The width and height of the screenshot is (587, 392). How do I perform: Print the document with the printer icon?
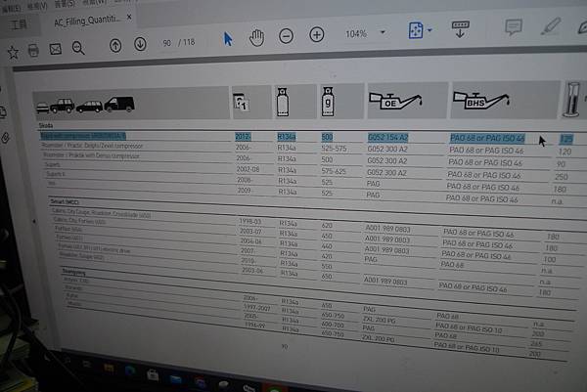click(33, 50)
